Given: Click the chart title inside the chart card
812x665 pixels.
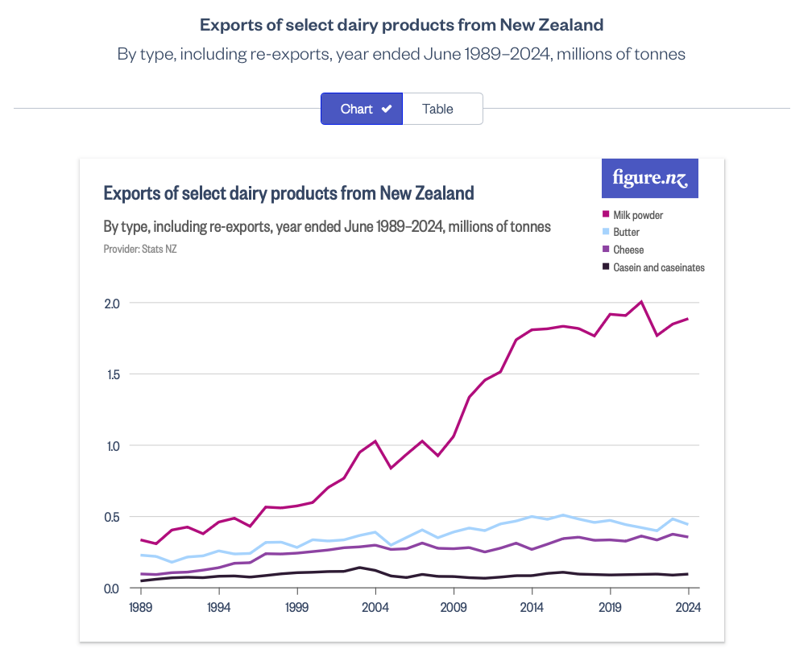Looking at the screenshot, I should (288, 193).
